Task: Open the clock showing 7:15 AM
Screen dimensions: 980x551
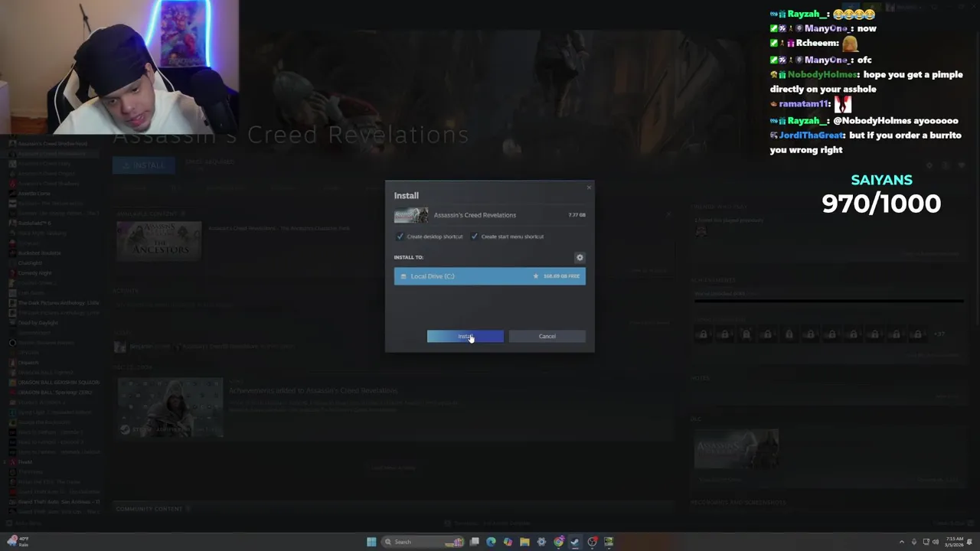Action: pyautogui.click(x=954, y=542)
